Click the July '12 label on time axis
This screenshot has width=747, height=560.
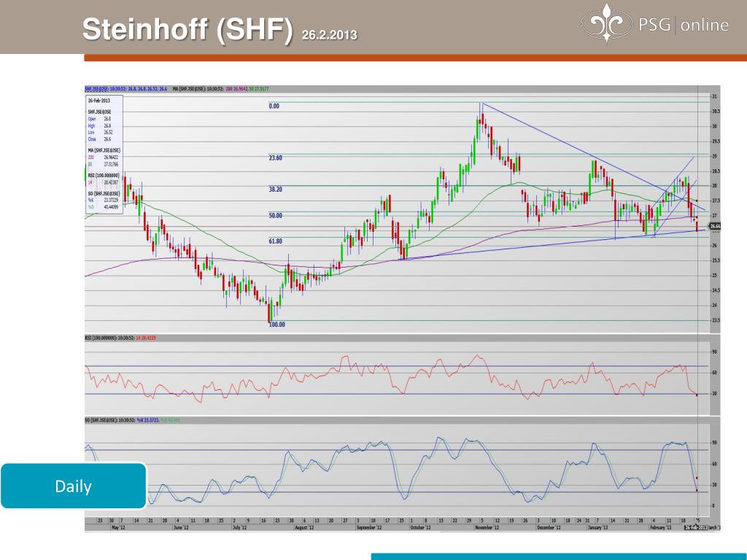239,528
